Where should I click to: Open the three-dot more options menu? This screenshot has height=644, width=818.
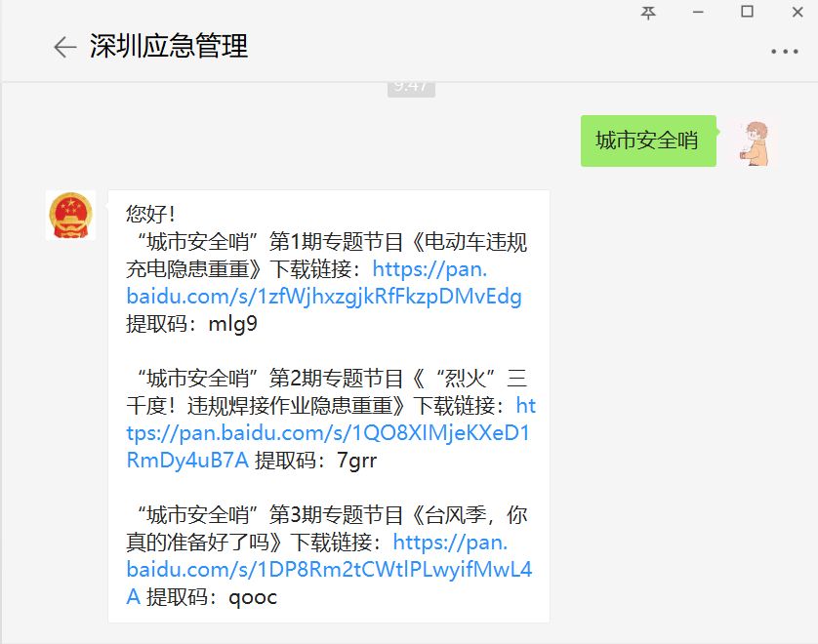(x=785, y=51)
